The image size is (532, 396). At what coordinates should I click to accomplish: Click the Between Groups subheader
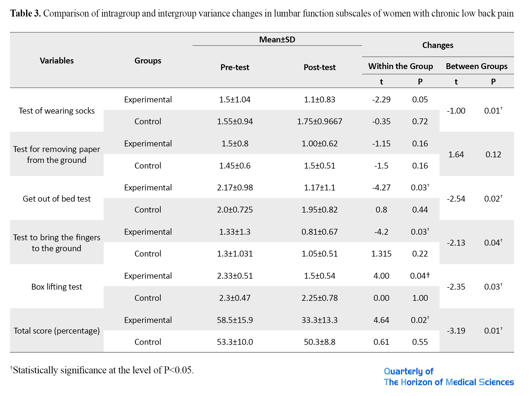coord(477,66)
